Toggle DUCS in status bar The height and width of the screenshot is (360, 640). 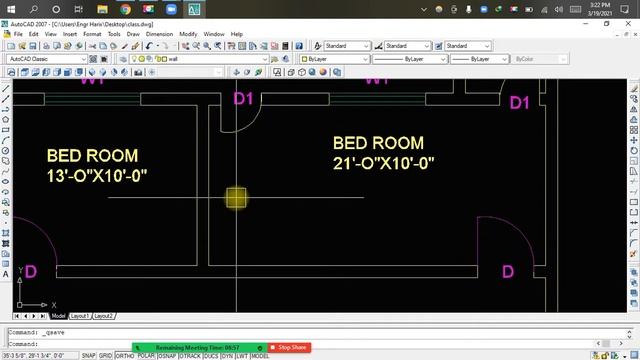coord(211,356)
